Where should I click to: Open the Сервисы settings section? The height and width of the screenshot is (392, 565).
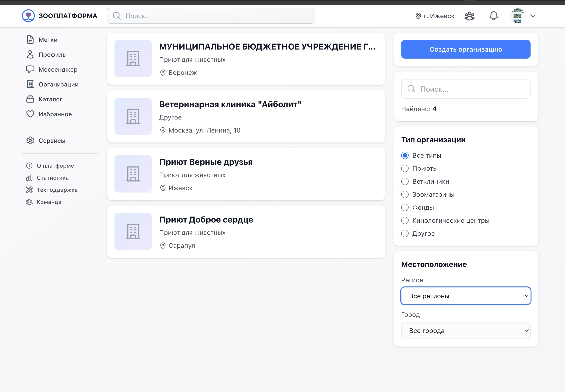pos(52,140)
